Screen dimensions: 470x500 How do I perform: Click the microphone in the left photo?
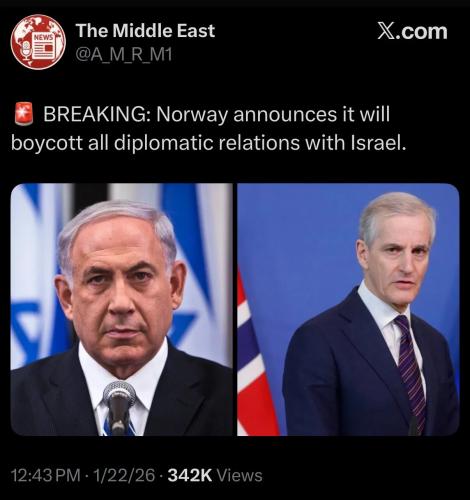click(x=119, y=406)
